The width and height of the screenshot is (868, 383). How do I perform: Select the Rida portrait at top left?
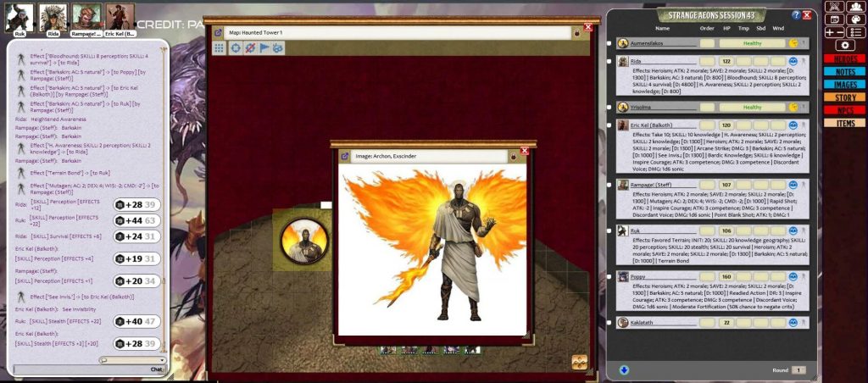(x=53, y=17)
